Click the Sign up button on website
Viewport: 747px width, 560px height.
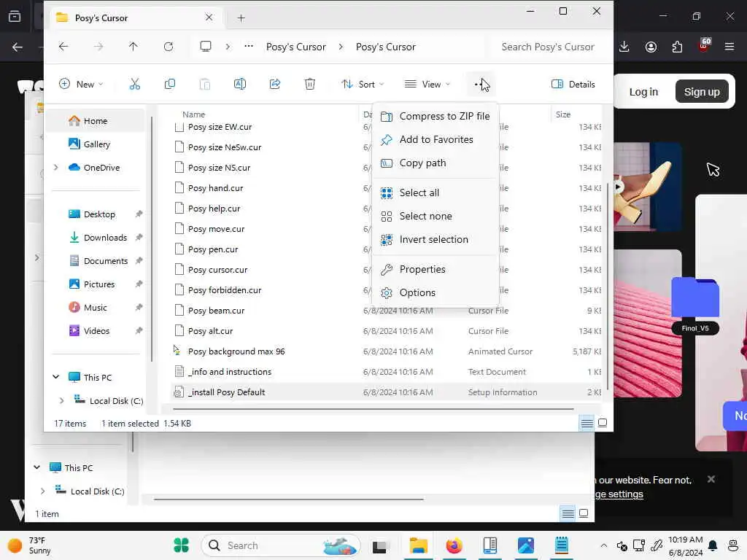coord(702,92)
